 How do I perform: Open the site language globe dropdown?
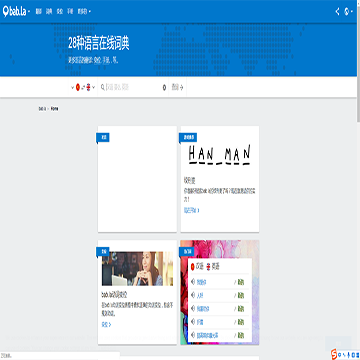pos(348,12)
